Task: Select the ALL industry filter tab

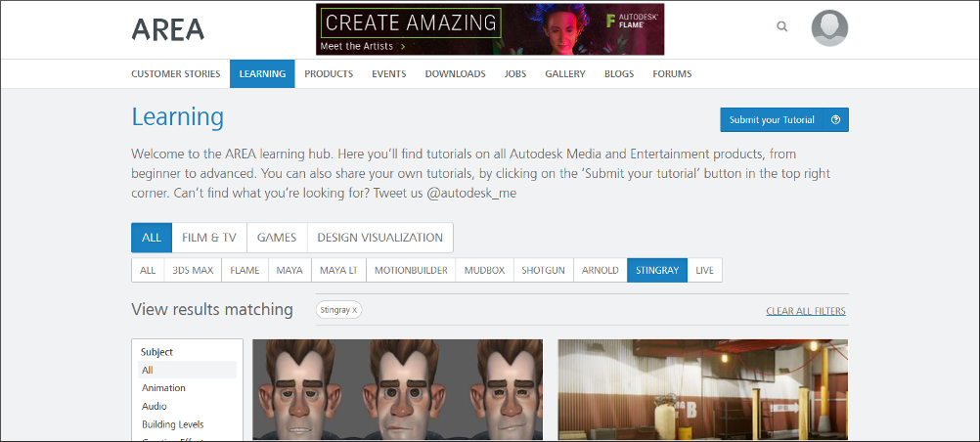Action: point(152,238)
